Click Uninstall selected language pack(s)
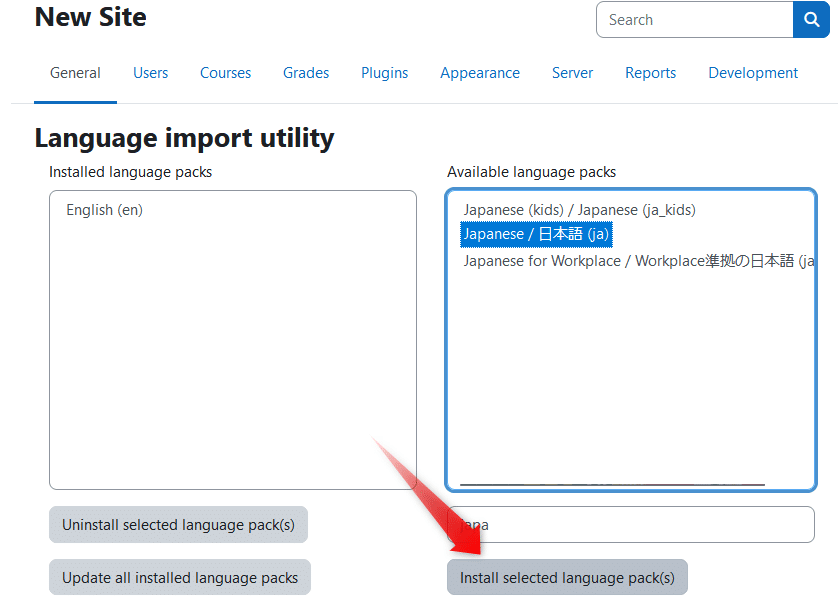The height and width of the screenshot is (615, 838). [x=178, y=524]
